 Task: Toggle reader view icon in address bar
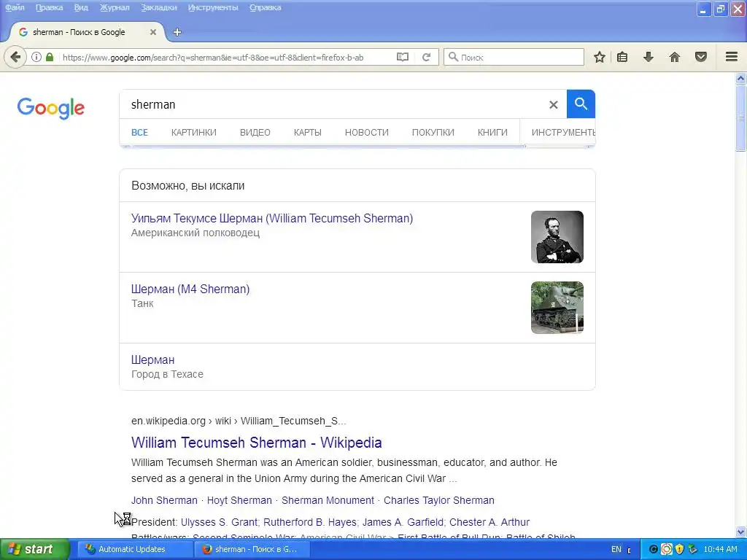(x=403, y=57)
